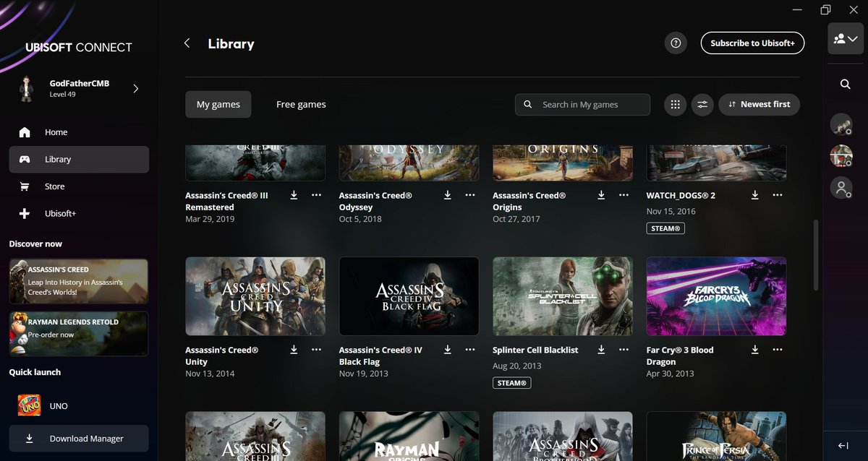Open the Far Cry 3 Blood Dragon cover
868x461 pixels.
point(716,296)
